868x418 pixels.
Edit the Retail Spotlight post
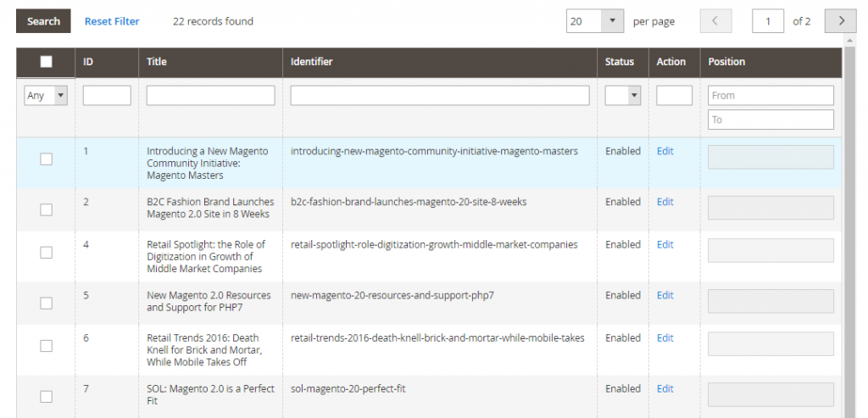665,245
